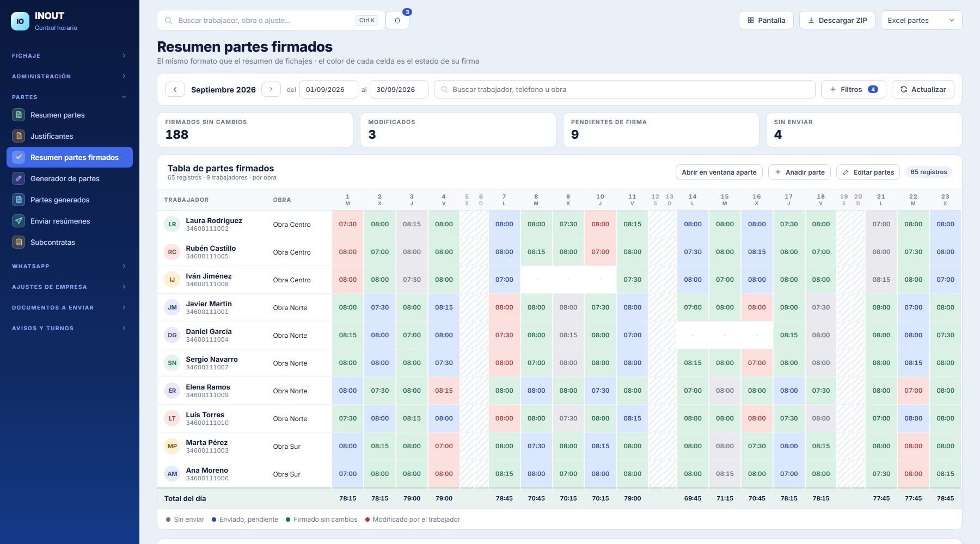Screen dimensions: 980x544
Task: Open Resumen partes firmados menu item
Action: [70, 157]
